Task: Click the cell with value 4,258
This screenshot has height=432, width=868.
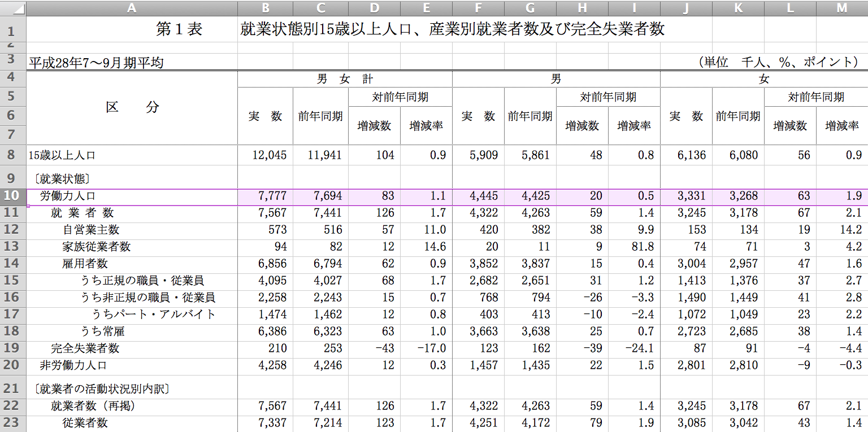Action: 265,365
